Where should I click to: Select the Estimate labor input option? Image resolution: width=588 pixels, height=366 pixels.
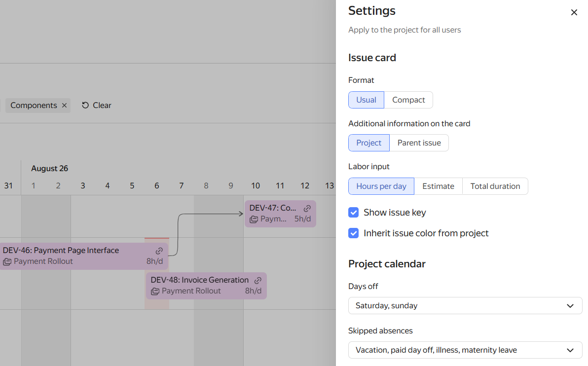click(438, 186)
